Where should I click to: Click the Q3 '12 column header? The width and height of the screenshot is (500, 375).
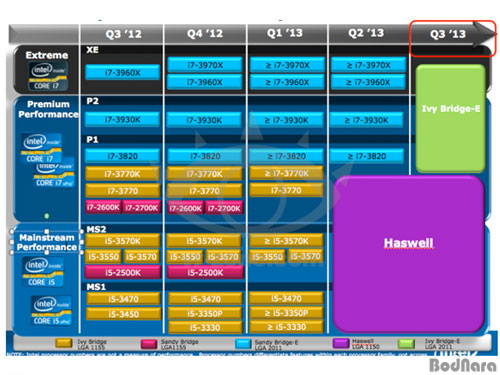point(123,34)
